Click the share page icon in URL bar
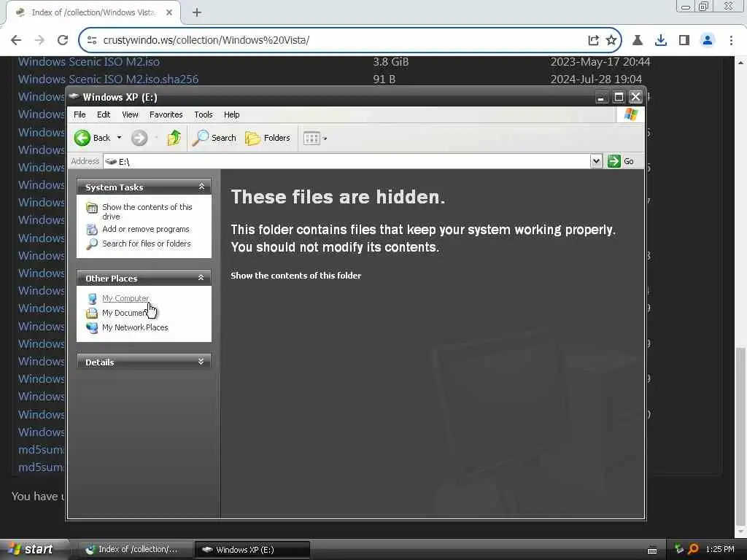Viewport: 747px width, 560px height. (x=593, y=40)
